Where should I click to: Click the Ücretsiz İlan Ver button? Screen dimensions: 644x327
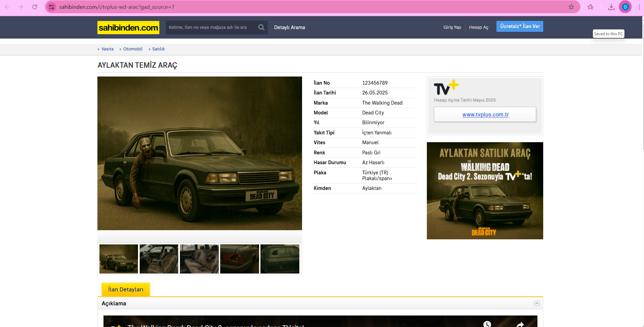[x=520, y=26]
